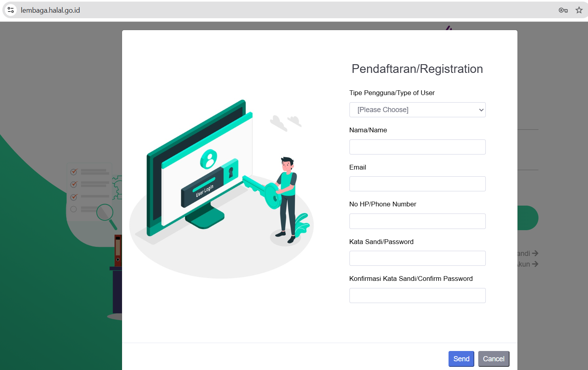Click the Pendaftaran/Registration heading text

(x=417, y=69)
